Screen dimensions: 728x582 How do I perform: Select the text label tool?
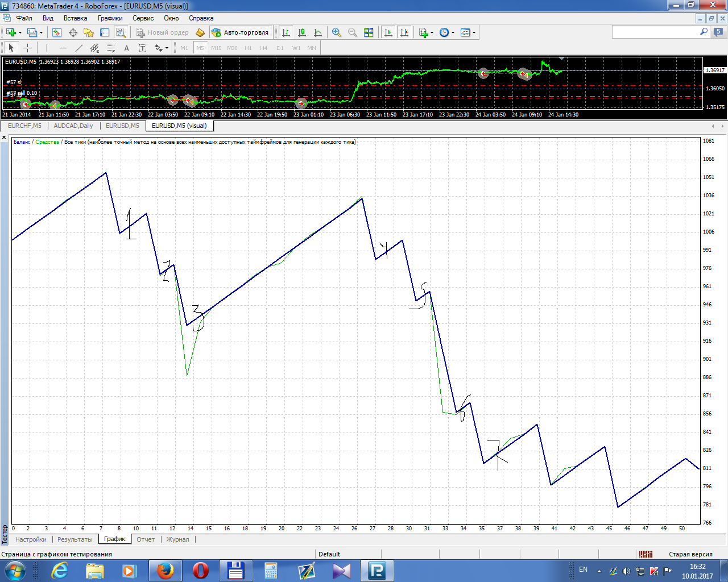pos(142,48)
